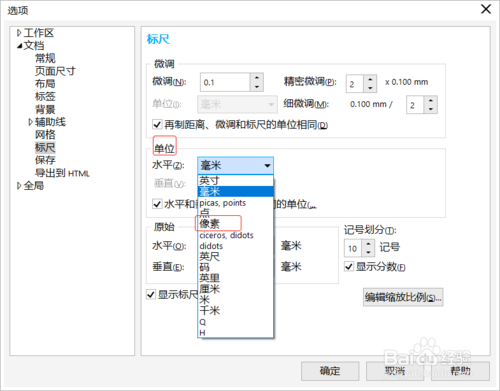
Task: Collapse the 水平 units dropdown
Action: (267, 165)
